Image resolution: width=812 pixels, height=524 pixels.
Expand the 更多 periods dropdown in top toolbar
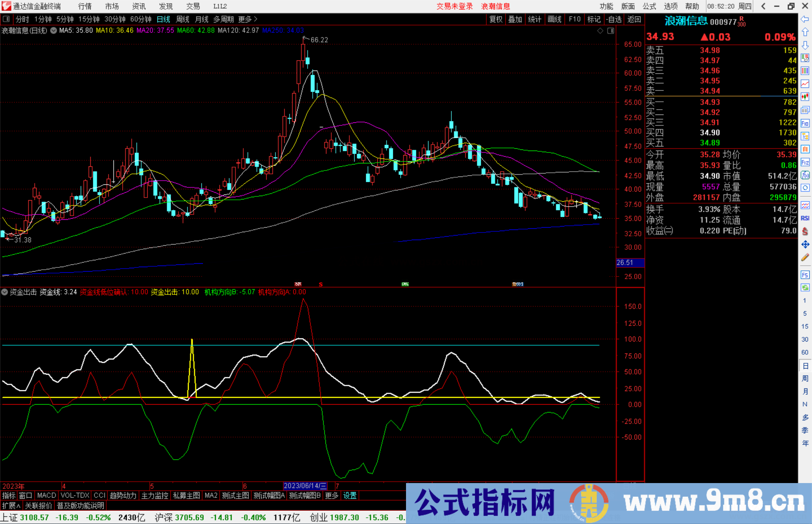tap(248, 19)
